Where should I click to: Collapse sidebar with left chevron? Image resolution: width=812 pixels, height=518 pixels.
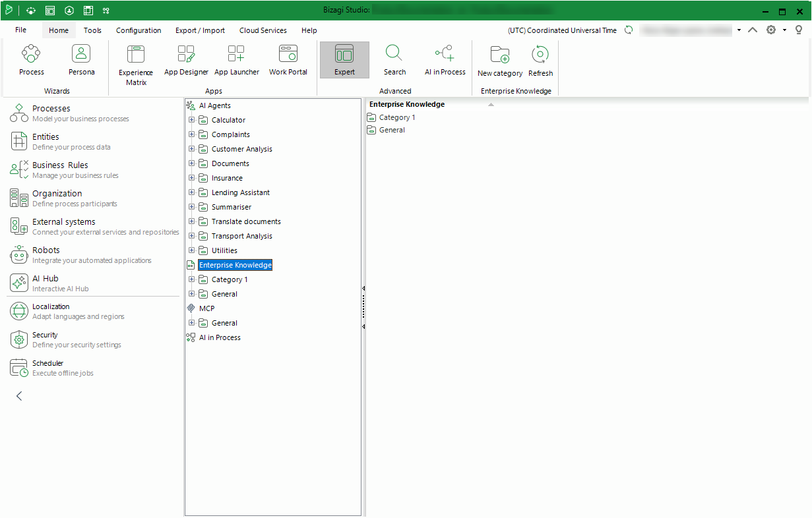pos(19,396)
